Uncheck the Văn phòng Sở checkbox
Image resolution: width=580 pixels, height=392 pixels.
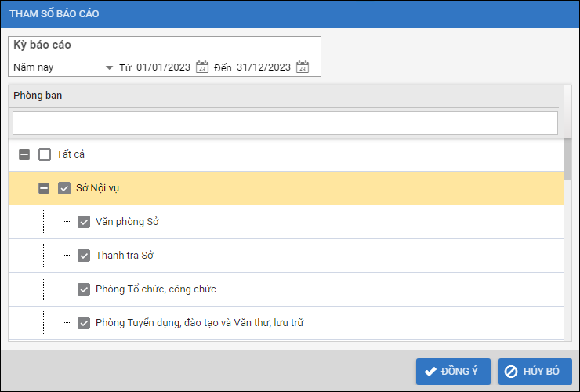click(84, 222)
